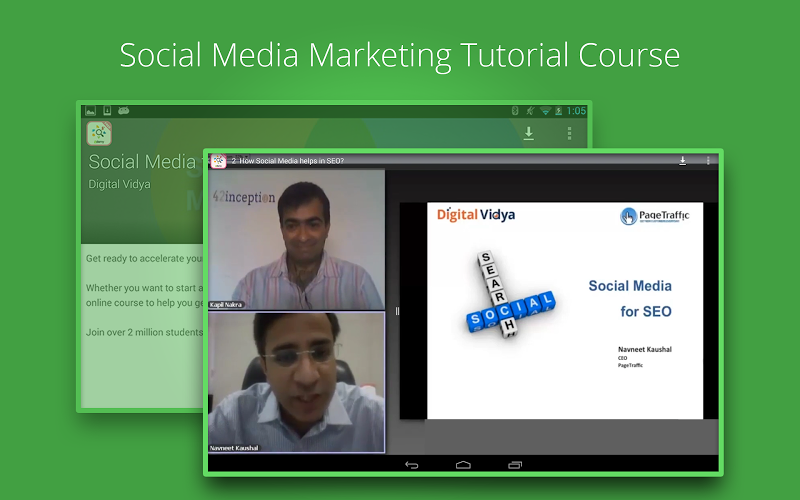800x500 pixels.
Task: Click the 'Navneet Kaushal' webcam name label
Action: [234, 448]
